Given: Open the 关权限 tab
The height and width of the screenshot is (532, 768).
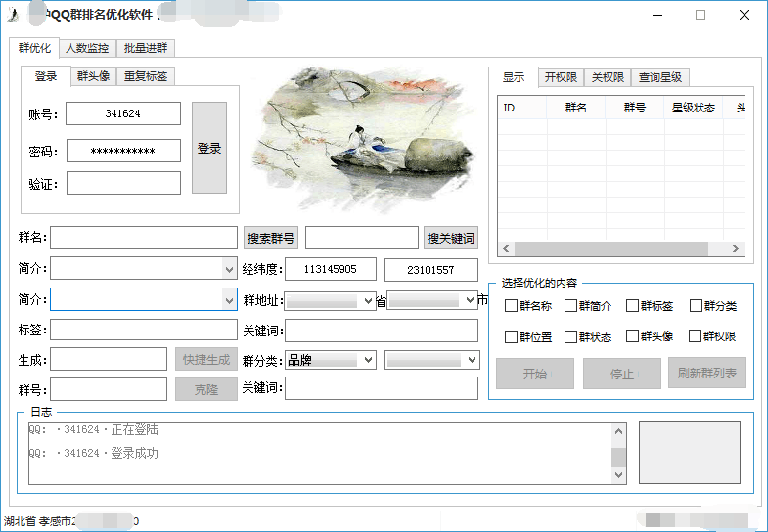Looking at the screenshot, I should click(608, 77).
